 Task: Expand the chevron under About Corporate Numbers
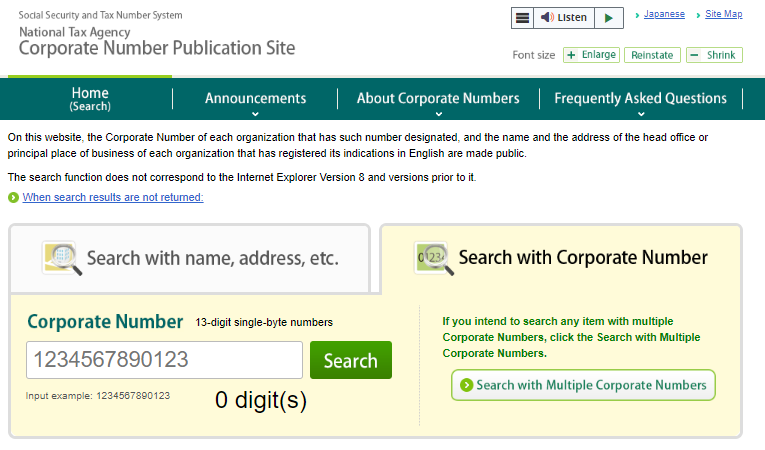click(x=439, y=114)
